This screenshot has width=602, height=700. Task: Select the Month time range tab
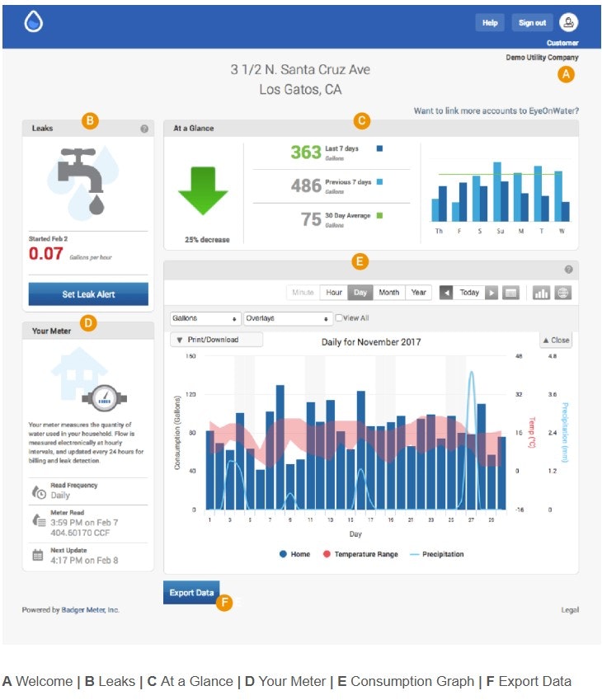pos(388,293)
